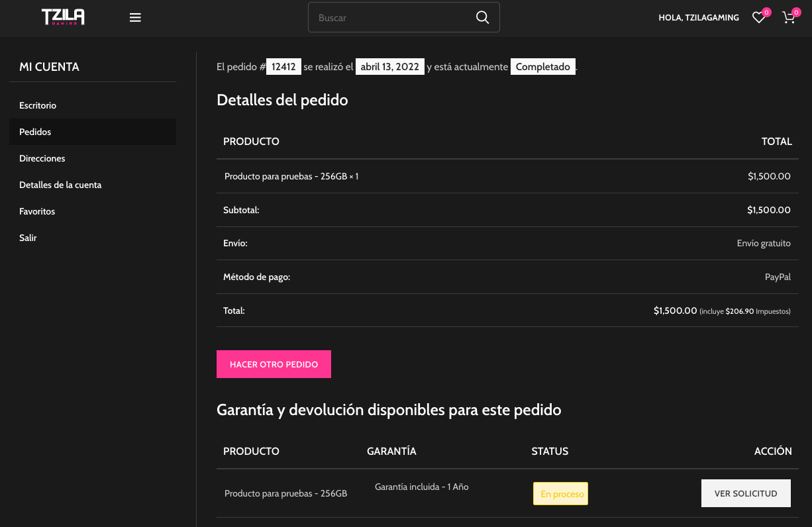
Task: Click the order number 12412
Action: [x=283, y=67]
